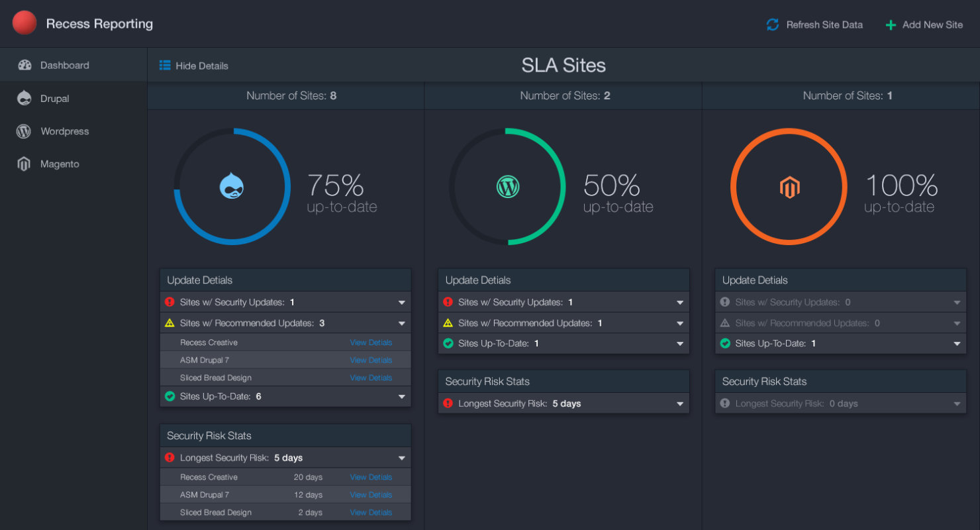Click Refresh Site Data
980x530 pixels.
[814, 25]
